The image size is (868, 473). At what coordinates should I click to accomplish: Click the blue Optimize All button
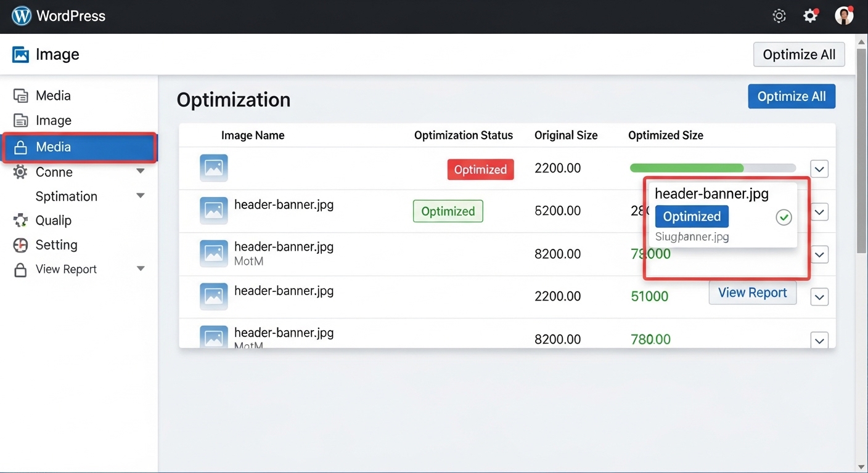(792, 96)
